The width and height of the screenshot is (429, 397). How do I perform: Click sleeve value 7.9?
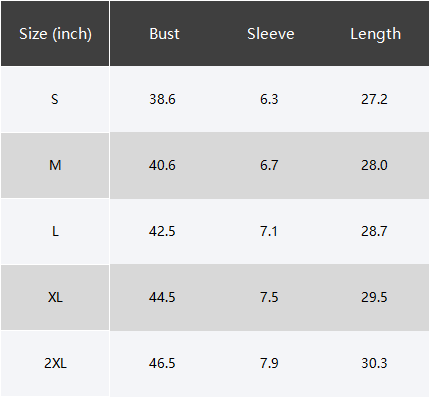click(269, 363)
